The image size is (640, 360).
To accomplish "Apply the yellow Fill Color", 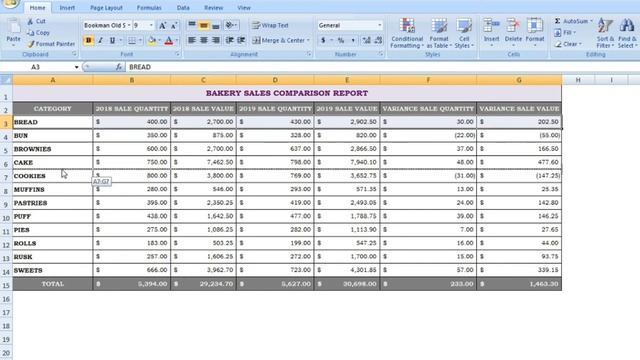I will click(152, 40).
